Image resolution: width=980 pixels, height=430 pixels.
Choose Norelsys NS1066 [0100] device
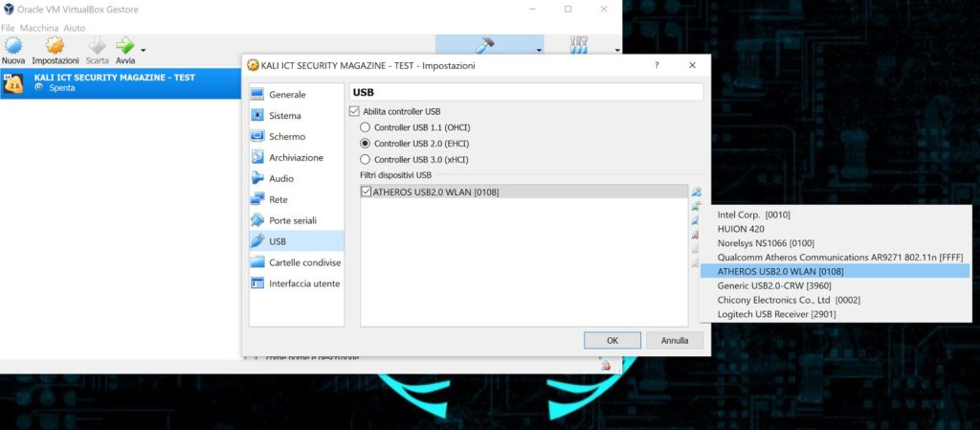835,243
